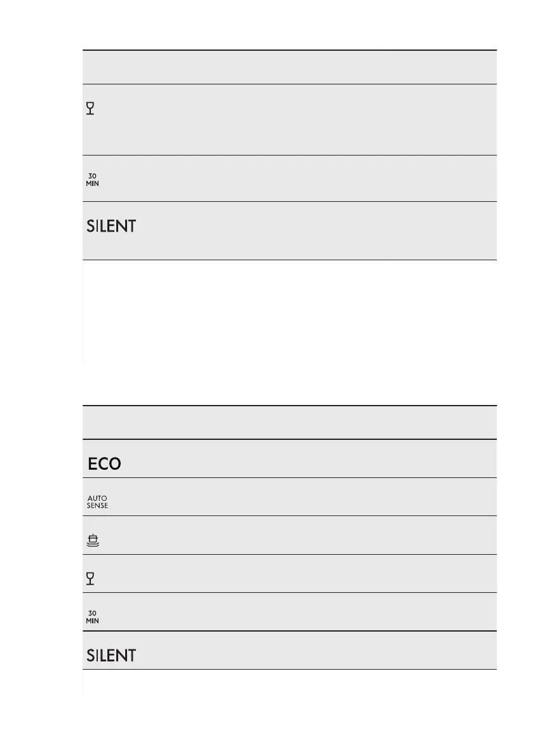
Task: Click the 30 MIN icon in the upper table
Action: (93, 180)
